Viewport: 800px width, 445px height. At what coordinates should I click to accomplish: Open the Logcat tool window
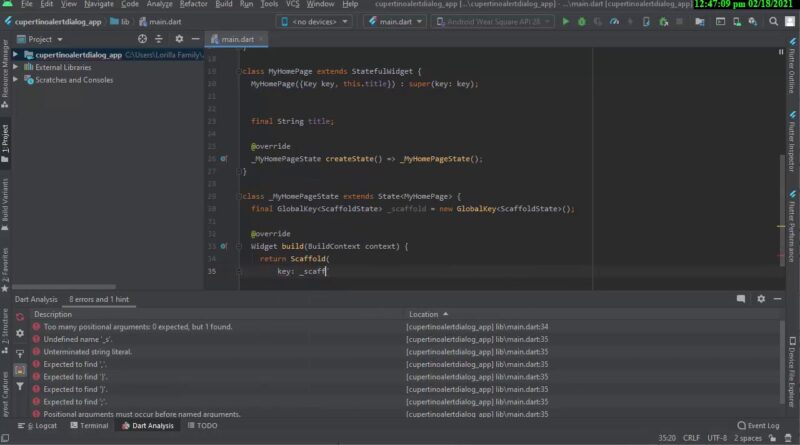pos(38,426)
